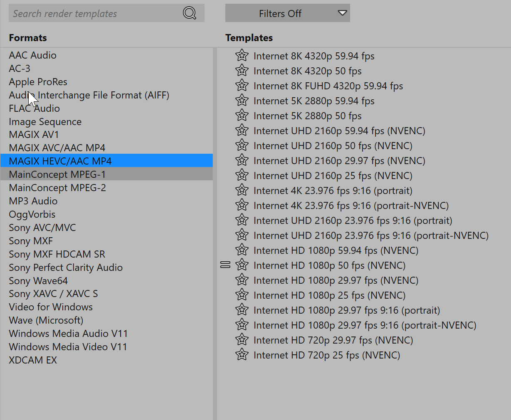Click the Filters Off dropdown arrow
The width and height of the screenshot is (511, 420).
(x=342, y=13)
